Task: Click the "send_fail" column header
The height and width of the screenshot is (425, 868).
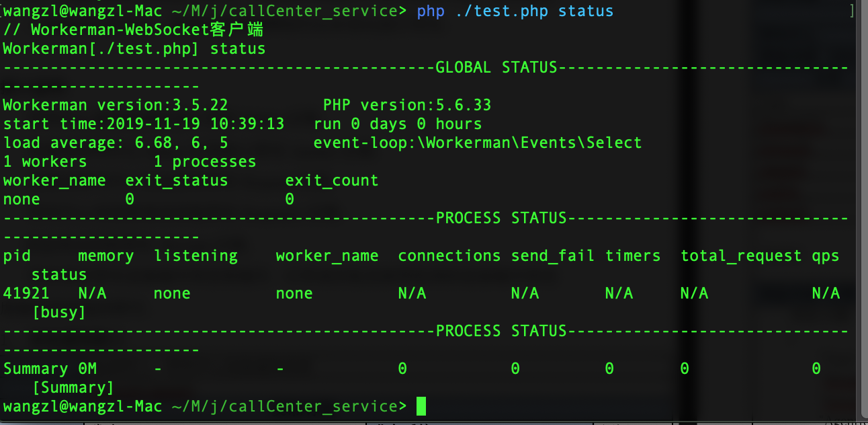Action: pyautogui.click(x=553, y=256)
